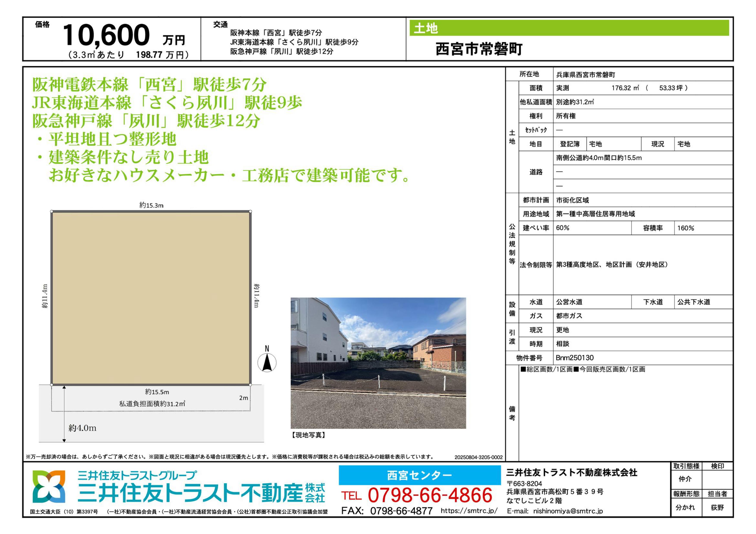Click the 現地写真 caption below the photo
The height and width of the screenshot is (534, 756).
[309, 435]
